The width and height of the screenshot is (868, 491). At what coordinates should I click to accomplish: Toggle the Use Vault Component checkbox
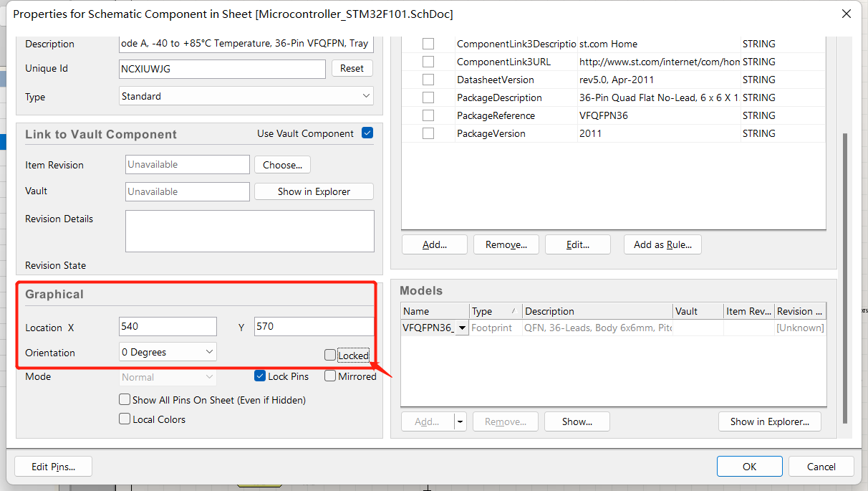click(367, 133)
